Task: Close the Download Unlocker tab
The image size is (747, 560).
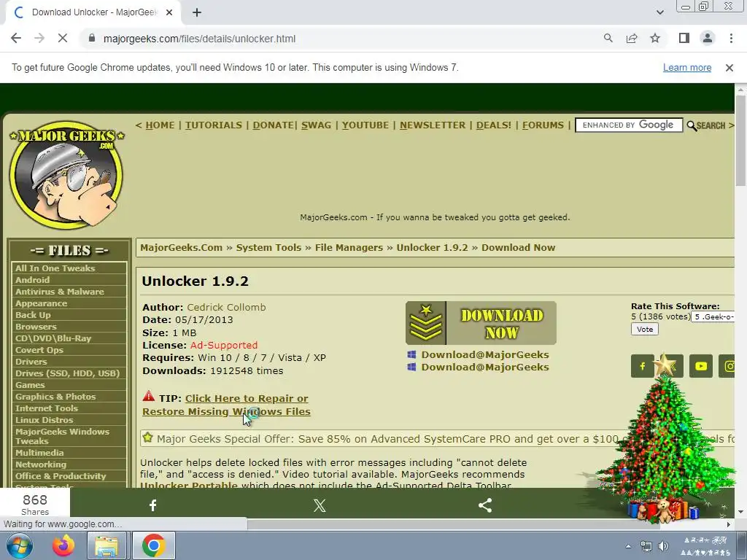Action: pyautogui.click(x=169, y=13)
